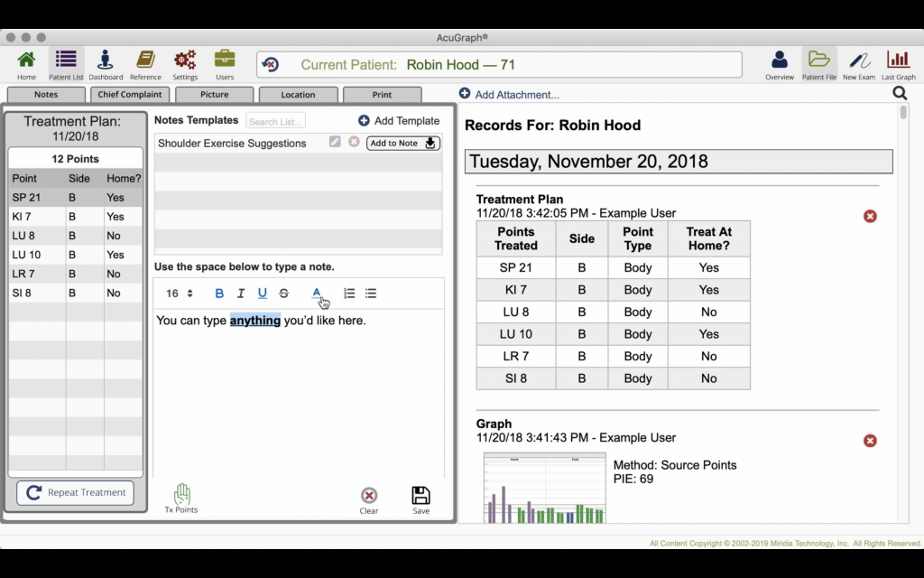Show the Last Graph

point(899,64)
